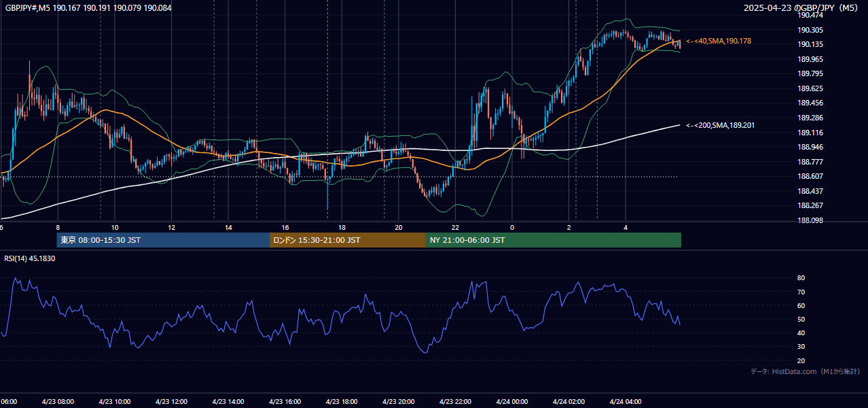The height and width of the screenshot is (408, 868).
Task: Select the 40 SMA label reading 190.178
Action: coord(719,41)
